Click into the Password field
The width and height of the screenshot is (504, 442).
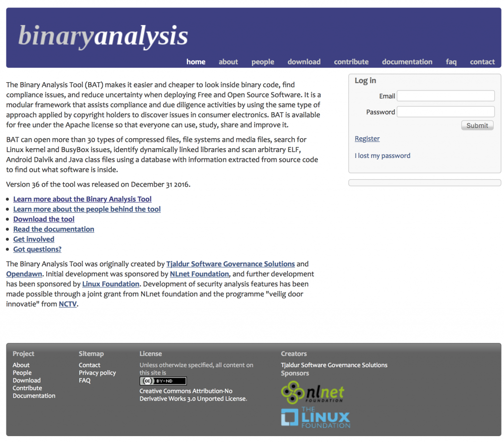445,112
